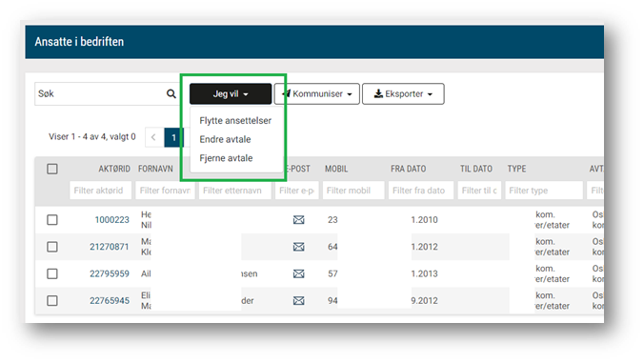
Task: Choose Flytte ansettelser from menu
Action: pos(235,121)
